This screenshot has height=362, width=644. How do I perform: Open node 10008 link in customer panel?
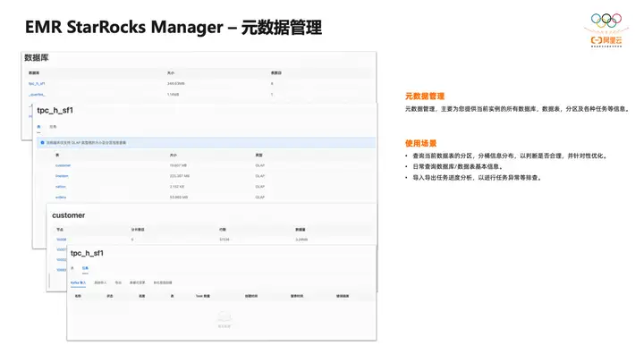61,240
